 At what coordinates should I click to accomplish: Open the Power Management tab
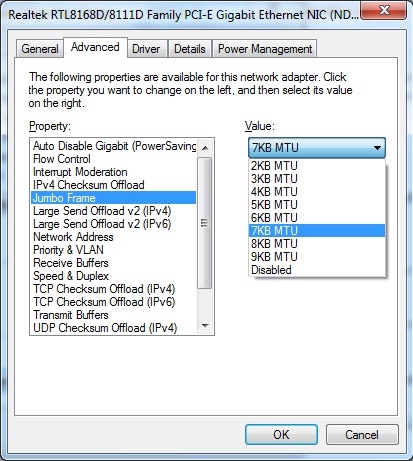(x=265, y=49)
